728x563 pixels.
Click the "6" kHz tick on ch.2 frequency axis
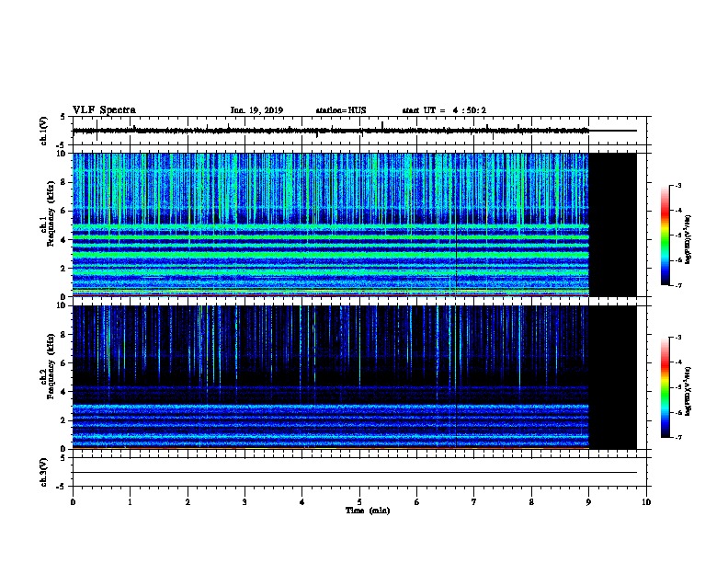point(63,363)
